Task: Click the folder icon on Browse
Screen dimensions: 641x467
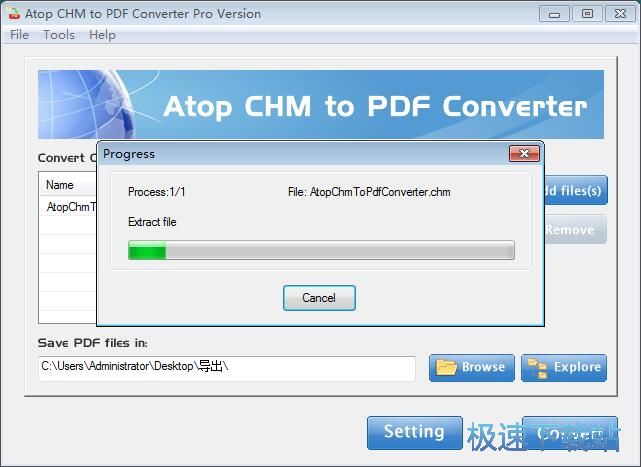Action: (x=446, y=367)
